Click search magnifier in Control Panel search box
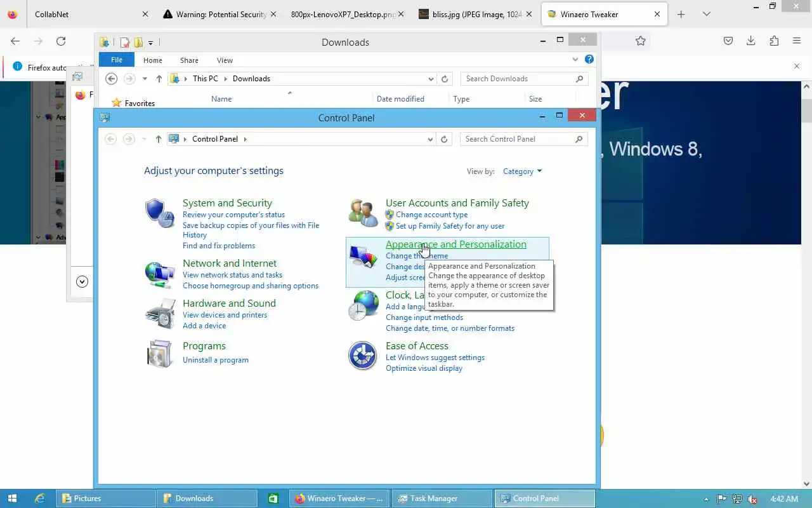The image size is (812, 508). (579, 139)
